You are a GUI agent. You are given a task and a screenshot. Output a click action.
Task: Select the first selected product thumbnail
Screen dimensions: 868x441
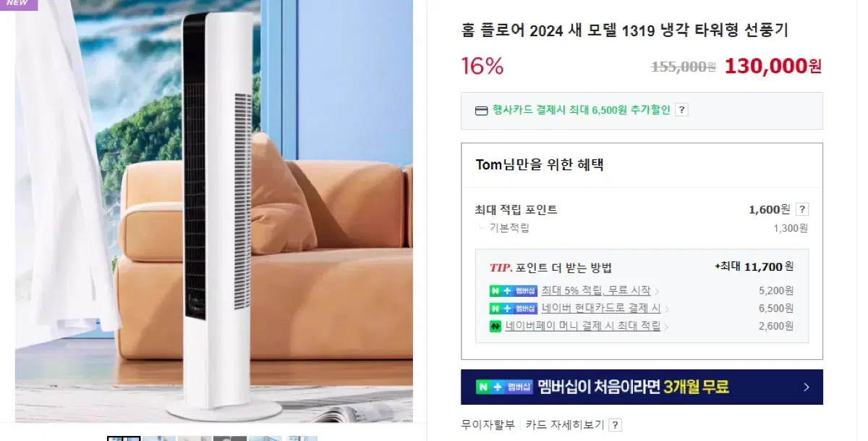tap(124, 438)
